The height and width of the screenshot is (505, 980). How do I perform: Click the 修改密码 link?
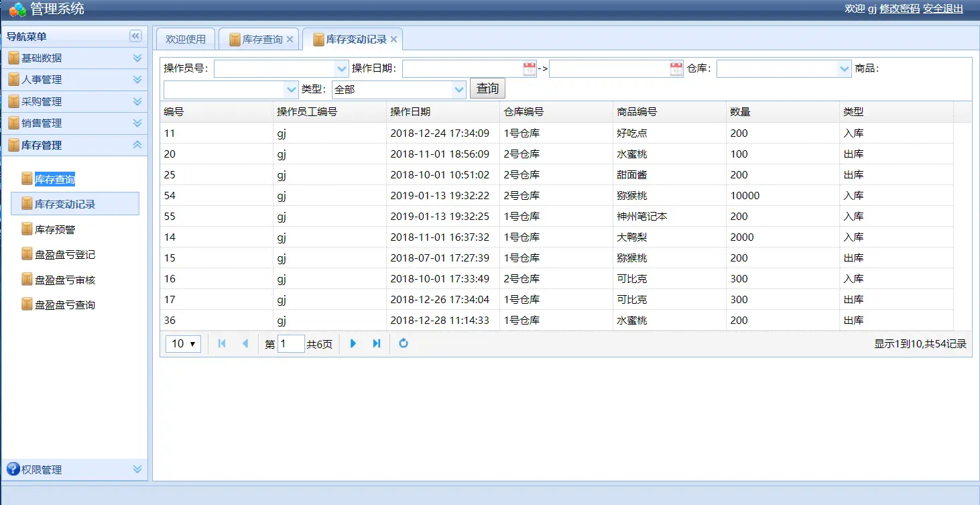click(x=900, y=9)
